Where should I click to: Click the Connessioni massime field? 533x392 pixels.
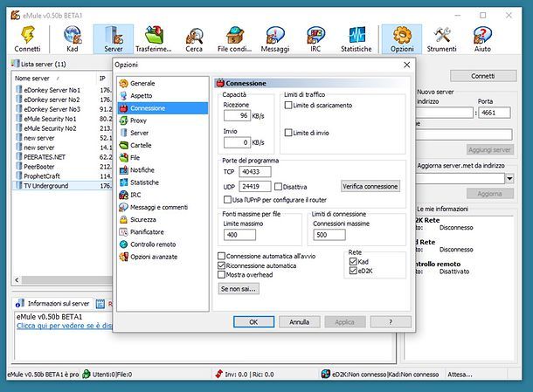coord(329,235)
